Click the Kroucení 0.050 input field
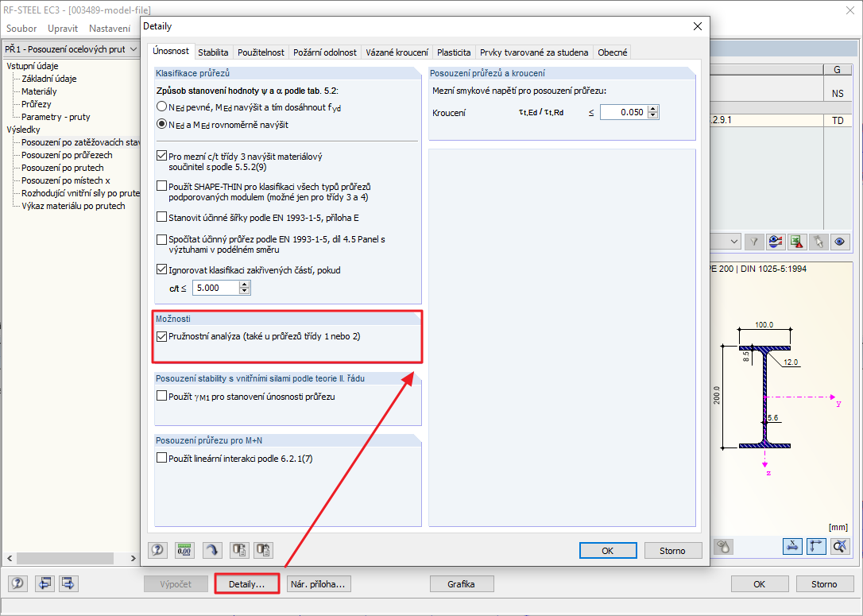Image resolution: width=863 pixels, height=616 pixels. tap(624, 112)
